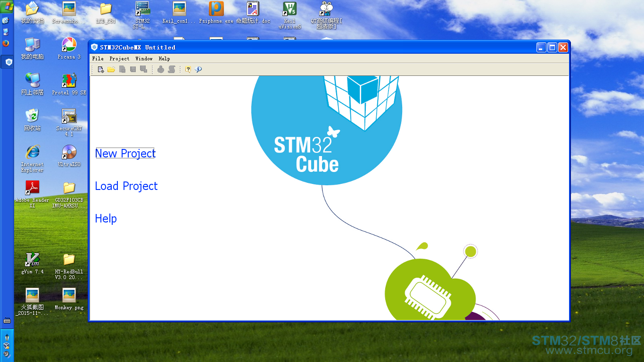The width and height of the screenshot is (644, 362).
Task: Click the New Project toolbar icon
Action: [100, 69]
